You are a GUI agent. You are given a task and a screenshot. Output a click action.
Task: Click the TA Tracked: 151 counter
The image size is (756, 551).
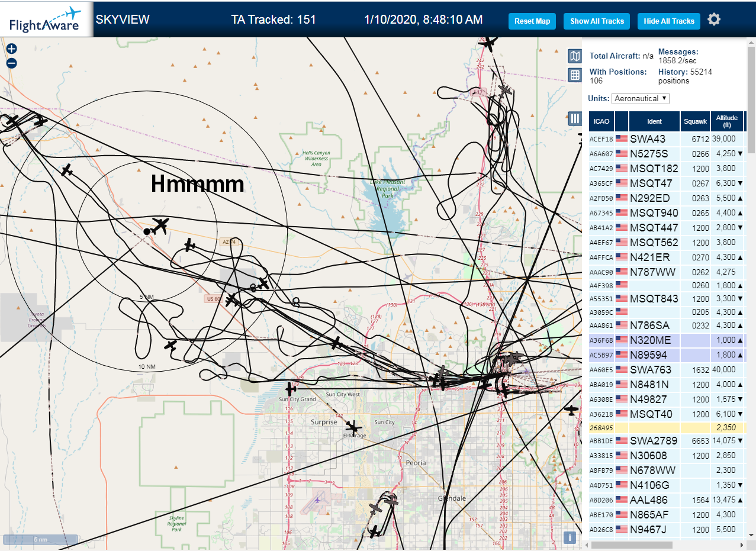coord(274,20)
